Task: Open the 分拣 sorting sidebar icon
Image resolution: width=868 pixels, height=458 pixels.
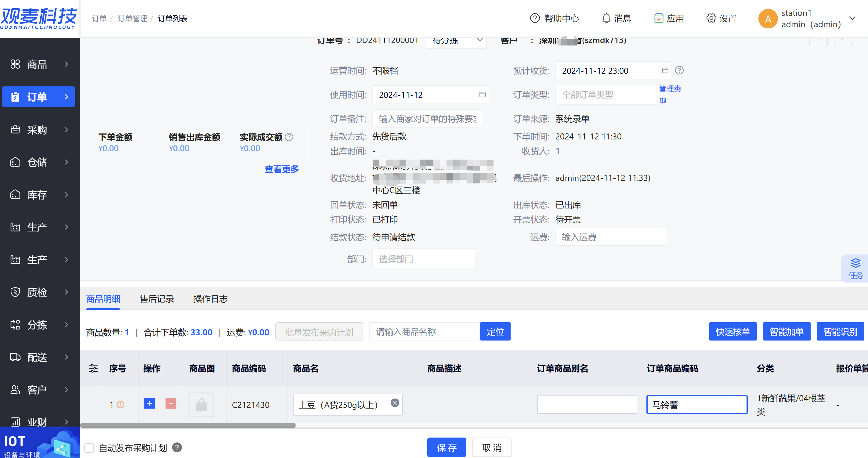Action: click(15, 325)
